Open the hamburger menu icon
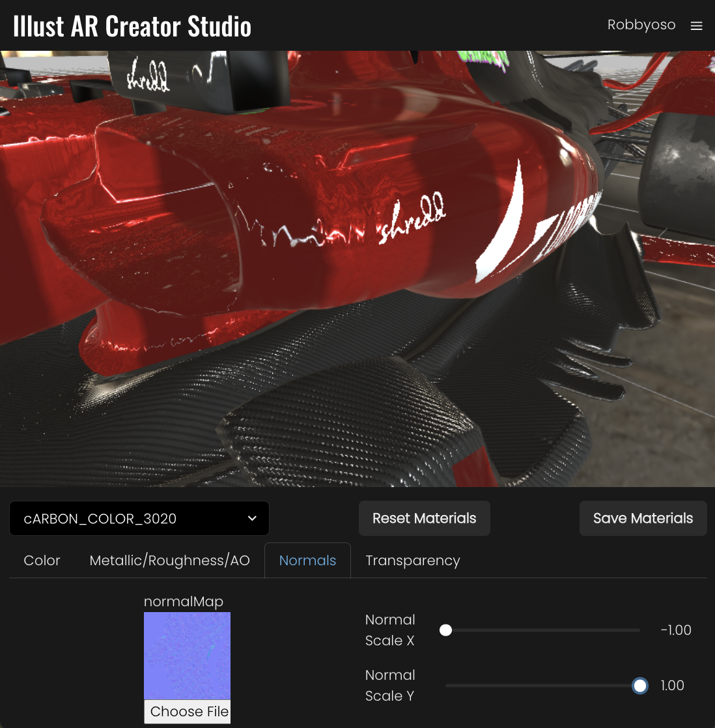The height and width of the screenshot is (728, 715). point(696,26)
